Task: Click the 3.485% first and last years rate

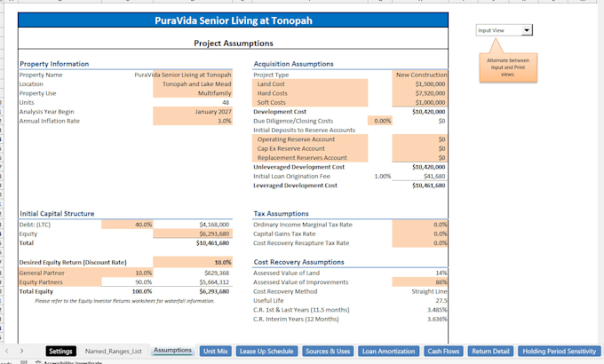Action: click(x=437, y=310)
